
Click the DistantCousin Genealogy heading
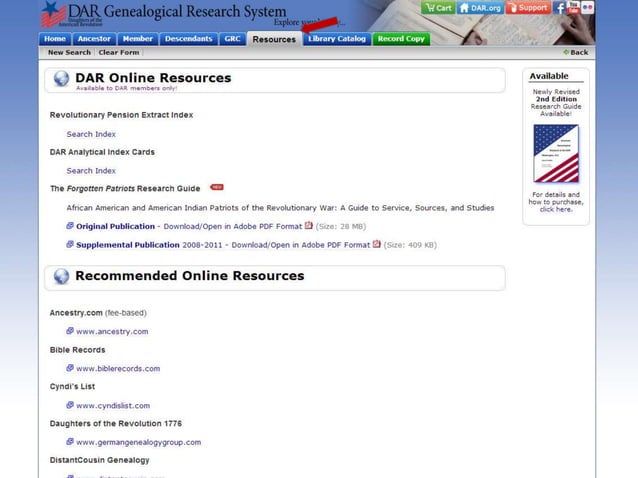click(99, 461)
